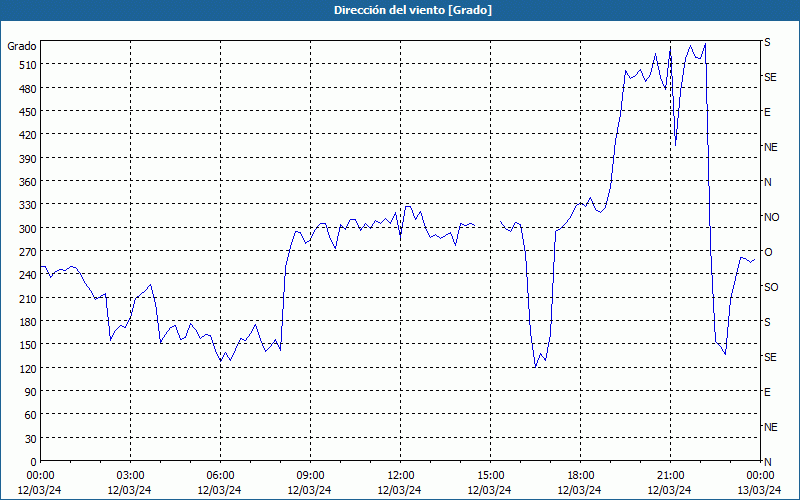800x500 pixels.
Task: Click the 12/03/24 date under 18:00
Action: pos(580,490)
